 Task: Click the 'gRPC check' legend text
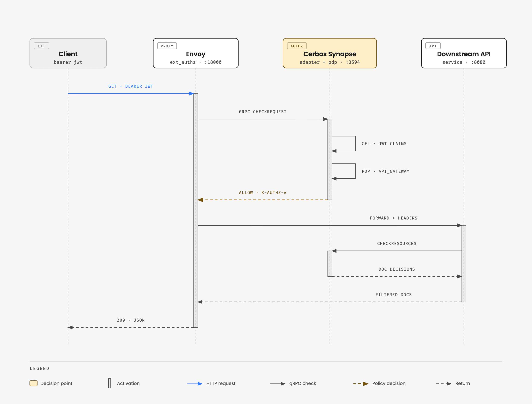303,383
